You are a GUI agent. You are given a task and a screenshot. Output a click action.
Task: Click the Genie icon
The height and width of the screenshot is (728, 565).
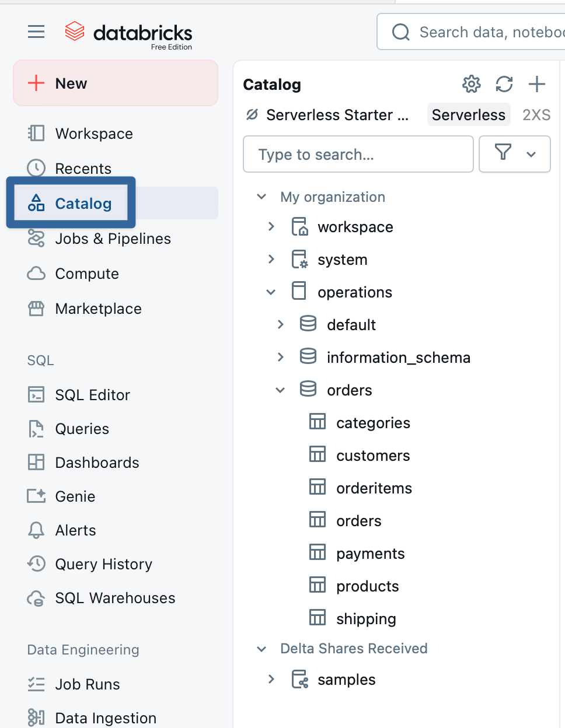36,496
